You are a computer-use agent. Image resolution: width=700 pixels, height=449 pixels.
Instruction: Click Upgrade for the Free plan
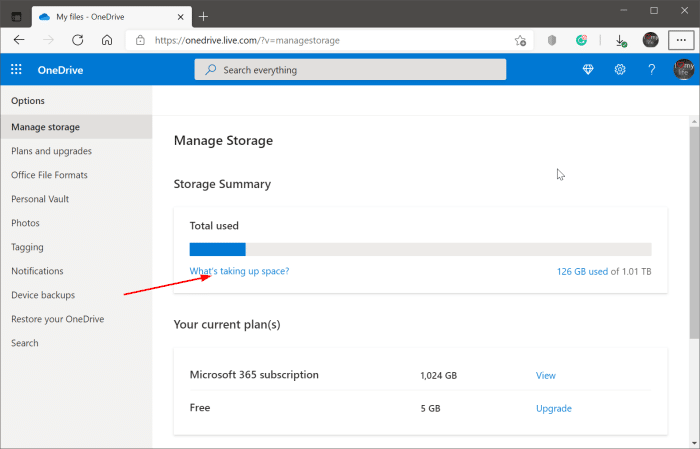click(554, 408)
